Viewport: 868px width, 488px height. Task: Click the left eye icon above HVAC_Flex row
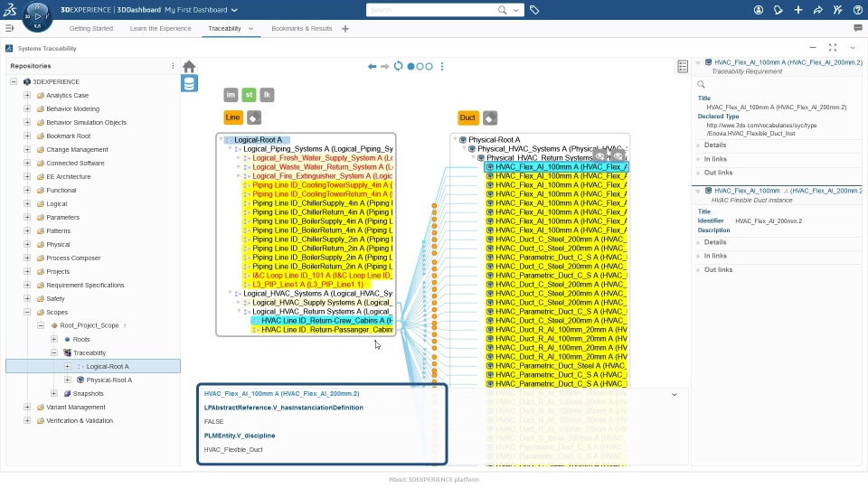[x=599, y=155]
